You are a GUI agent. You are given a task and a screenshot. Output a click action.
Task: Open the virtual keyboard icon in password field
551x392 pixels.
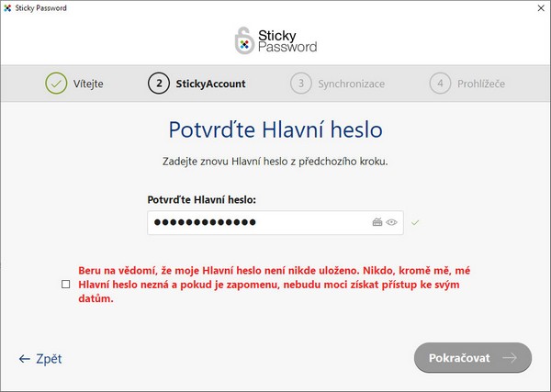pyautogui.click(x=377, y=222)
